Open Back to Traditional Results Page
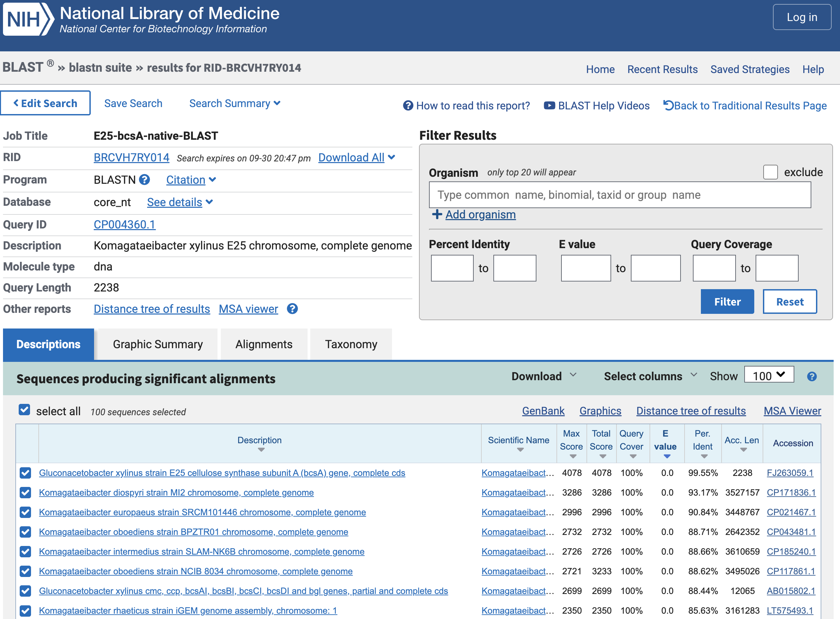The width and height of the screenshot is (840, 619). [745, 106]
